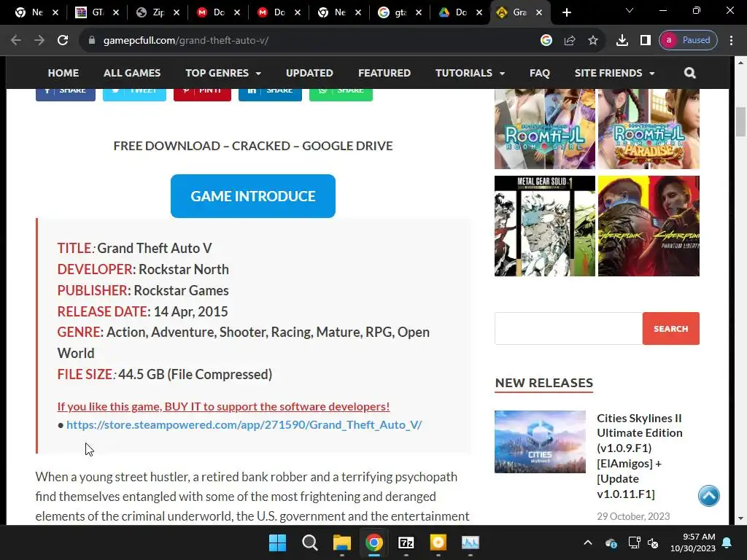Screen dimensions: 747x560
Task: Open Room Girl Paradise thumbnail
Action: point(649,129)
